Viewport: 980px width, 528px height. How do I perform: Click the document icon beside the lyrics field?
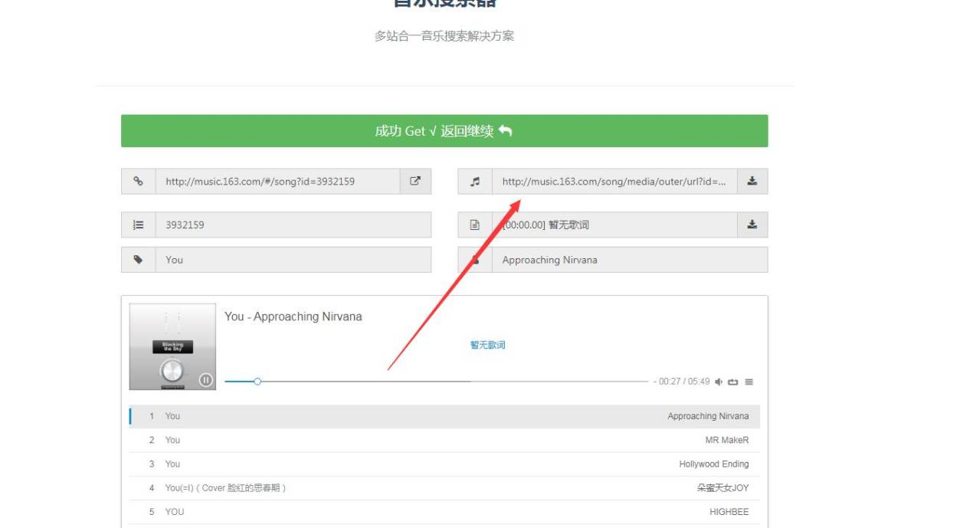click(475, 225)
